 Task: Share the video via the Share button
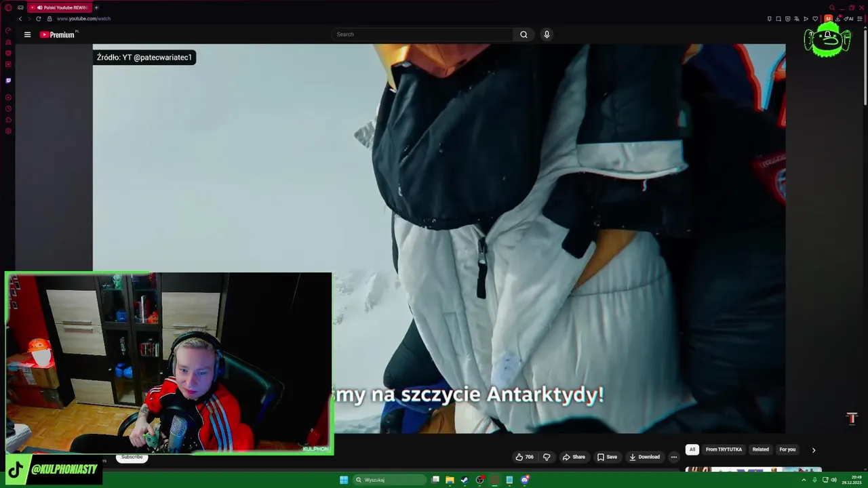pos(574,457)
